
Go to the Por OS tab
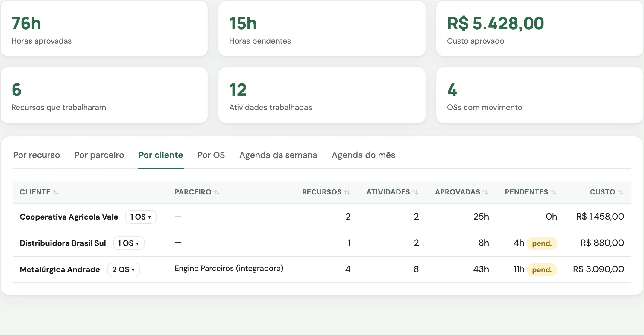click(211, 155)
